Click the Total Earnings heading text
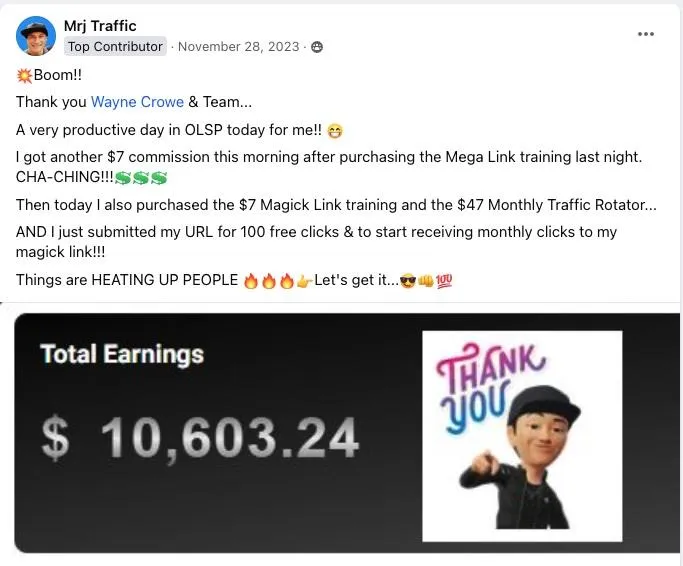The width and height of the screenshot is (683, 566). (122, 354)
